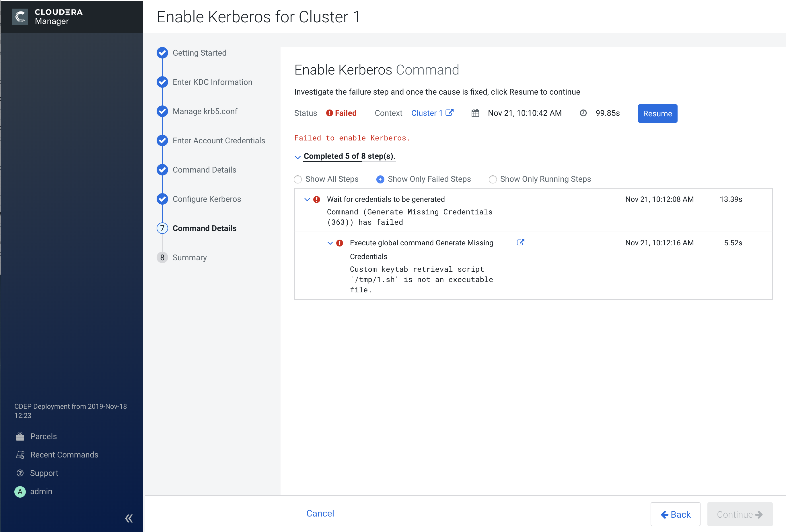The width and height of the screenshot is (786, 532).
Task: Open Generate Missing Credentials external link icon
Action: pos(520,242)
